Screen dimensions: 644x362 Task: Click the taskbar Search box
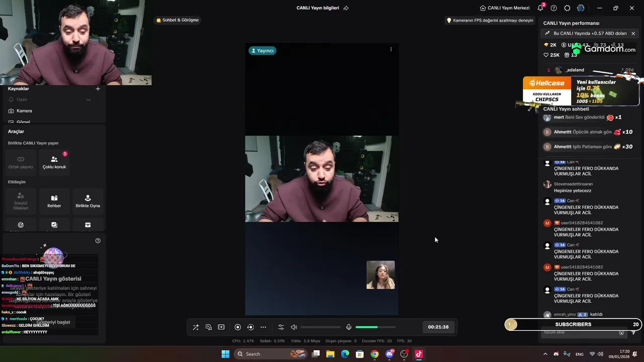272,354
